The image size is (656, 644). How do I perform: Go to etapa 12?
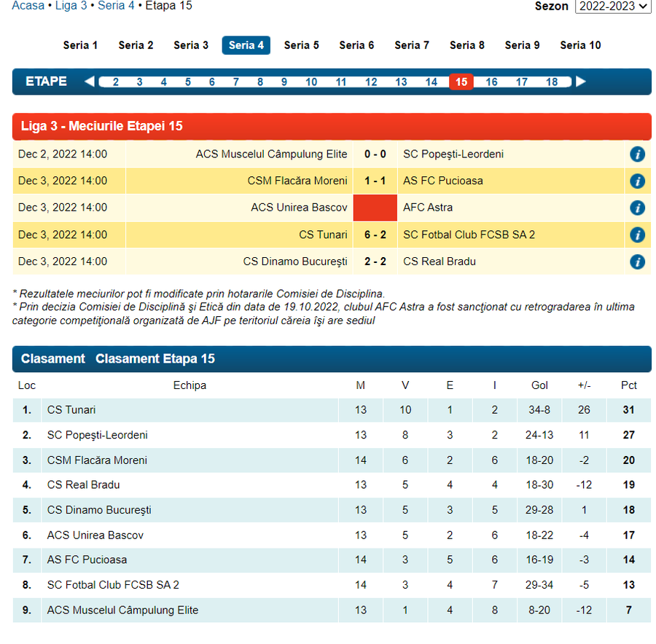pyautogui.click(x=371, y=82)
